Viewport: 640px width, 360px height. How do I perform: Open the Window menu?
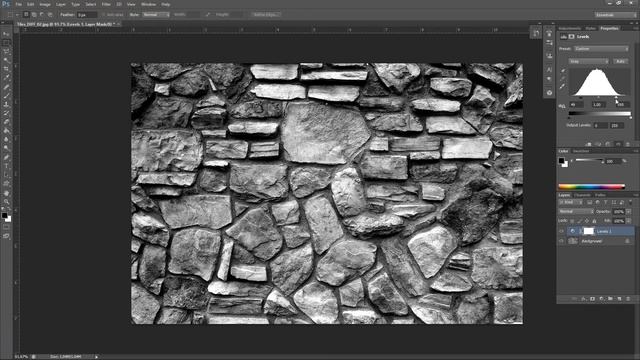(148, 4)
